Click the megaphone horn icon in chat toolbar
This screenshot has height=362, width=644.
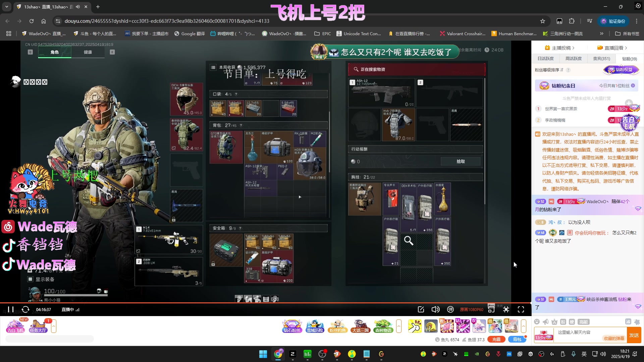pyautogui.click(x=546, y=322)
